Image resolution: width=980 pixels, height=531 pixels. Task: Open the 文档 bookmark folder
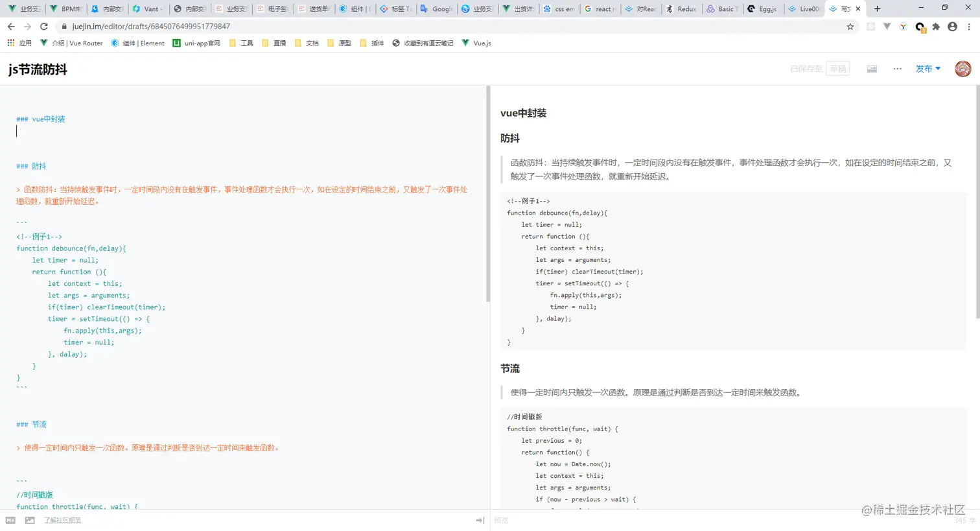(307, 43)
